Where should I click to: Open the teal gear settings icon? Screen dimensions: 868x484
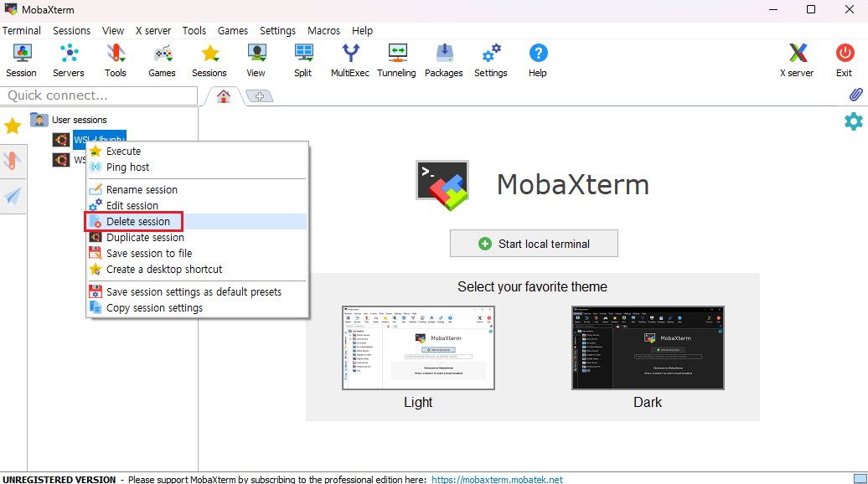coord(854,121)
